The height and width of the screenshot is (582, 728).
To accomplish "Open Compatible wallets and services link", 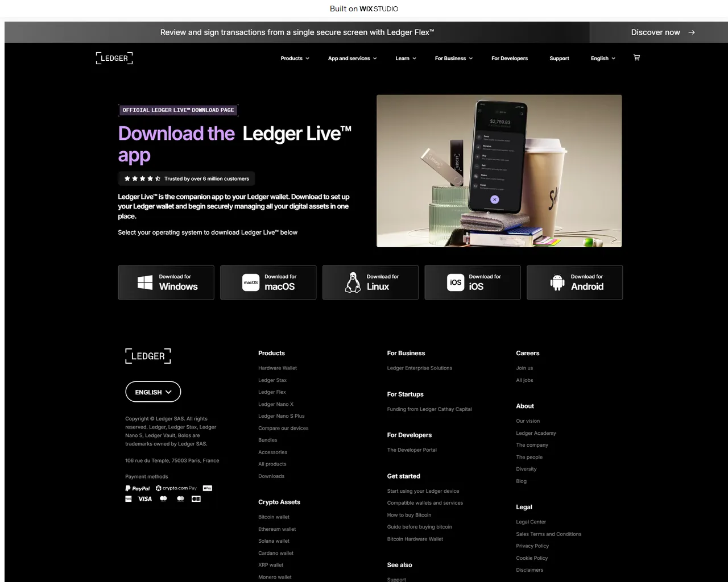I will pos(425,503).
